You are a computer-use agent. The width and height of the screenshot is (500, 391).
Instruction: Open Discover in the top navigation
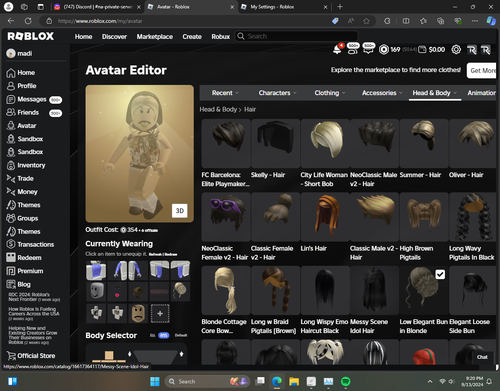click(x=114, y=36)
